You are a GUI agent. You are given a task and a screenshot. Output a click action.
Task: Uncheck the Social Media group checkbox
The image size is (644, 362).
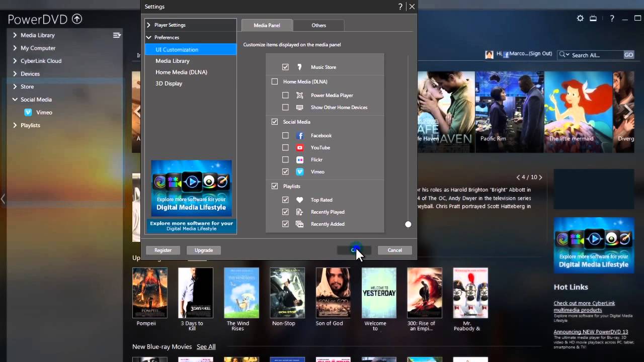tap(274, 122)
